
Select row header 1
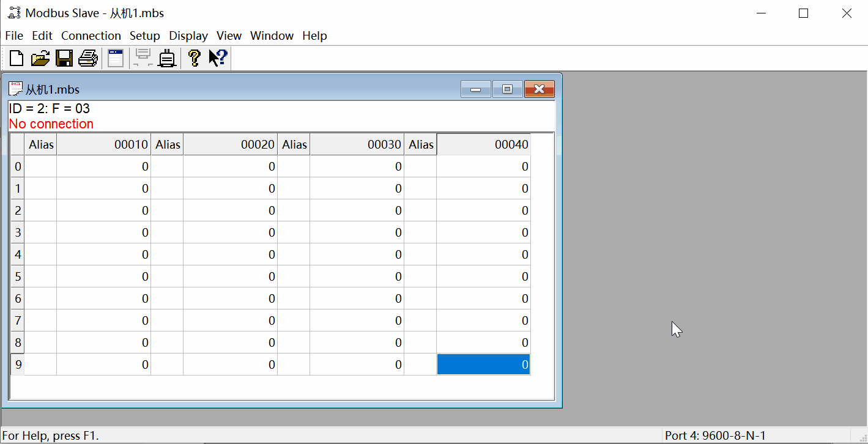(18, 188)
